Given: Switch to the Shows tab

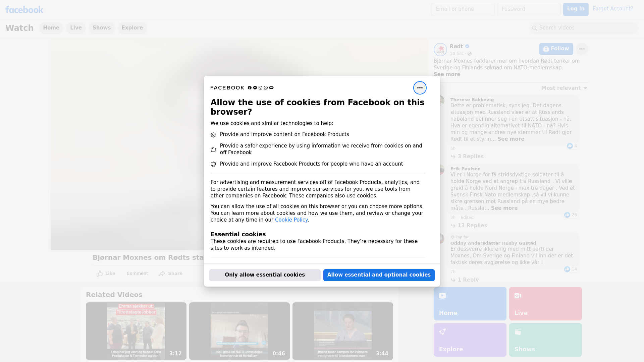Looking at the screenshot, I should (102, 28).
